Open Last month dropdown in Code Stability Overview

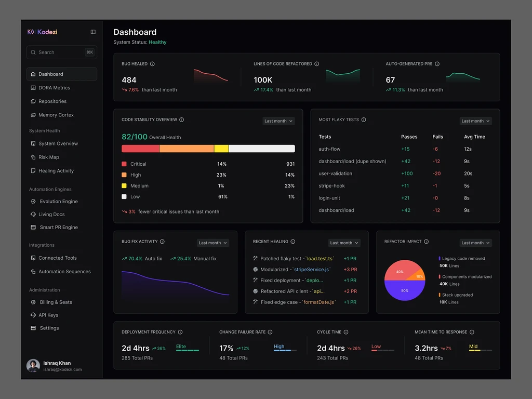[278, 121]
